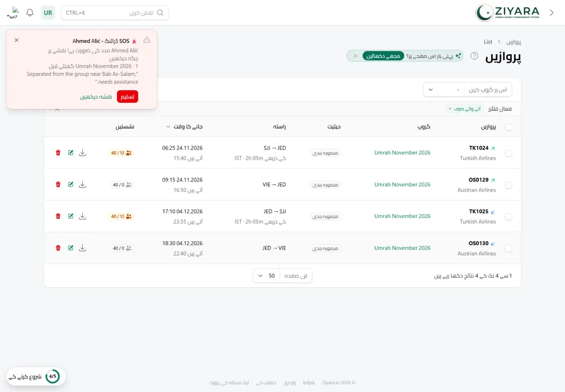
Task: Edit the OS0129 flight
Action: pyautogui.click(x=71, y=185)
